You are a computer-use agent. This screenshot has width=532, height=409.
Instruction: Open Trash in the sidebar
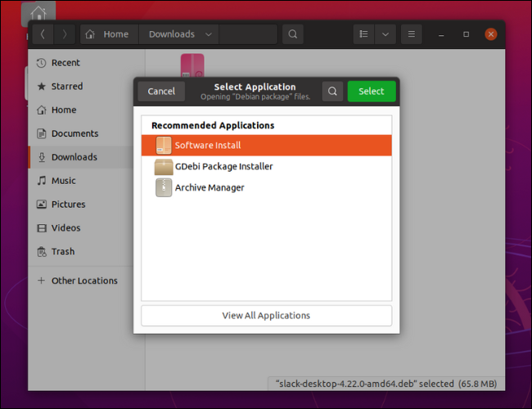(x=62, y=252)
